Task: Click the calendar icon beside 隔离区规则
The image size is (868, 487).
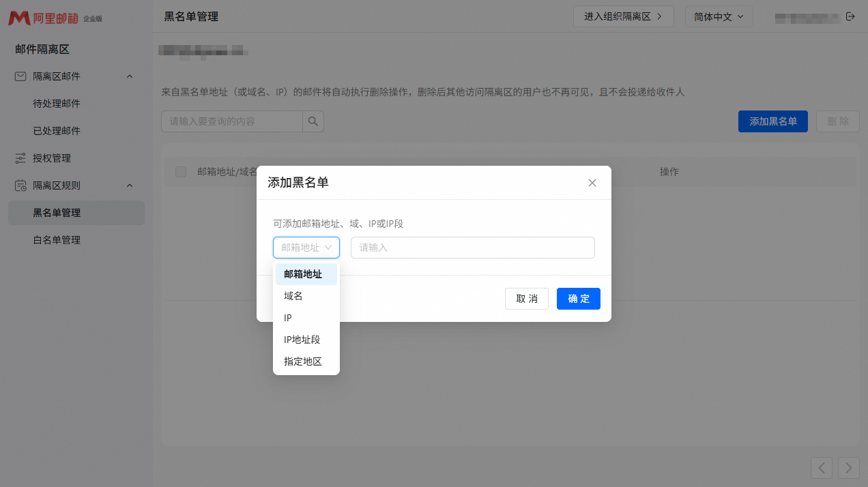Action: (20, 186)
